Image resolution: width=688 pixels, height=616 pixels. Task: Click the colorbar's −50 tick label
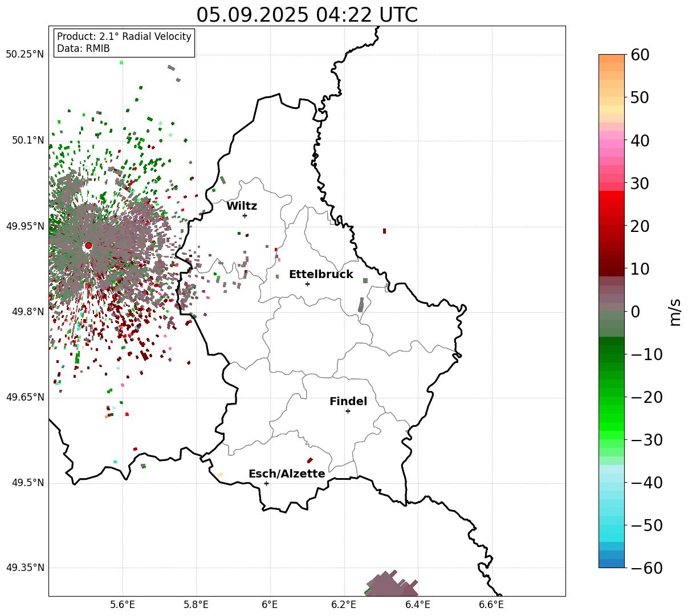tap(646, 525)
